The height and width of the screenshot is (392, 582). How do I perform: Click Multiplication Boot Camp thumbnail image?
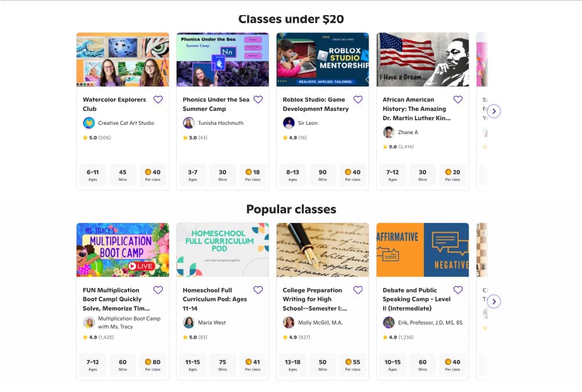click(123, 250)
